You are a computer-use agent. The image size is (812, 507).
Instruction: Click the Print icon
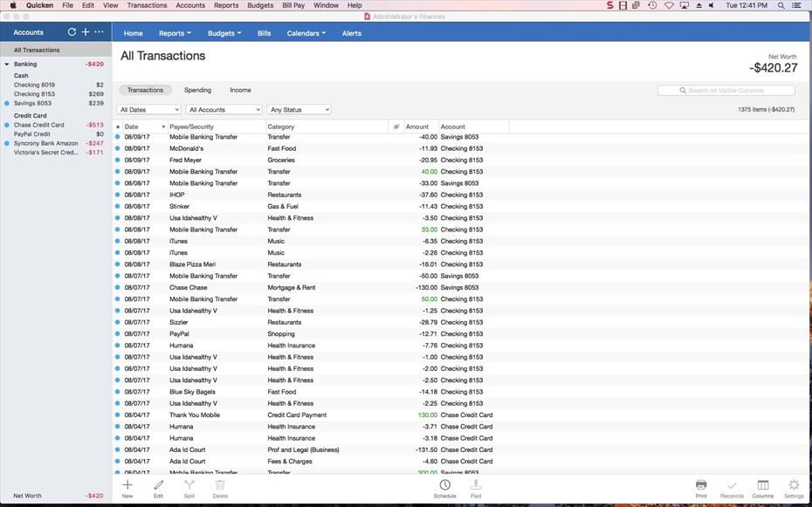pyautogui.click(x=701, y=485)
